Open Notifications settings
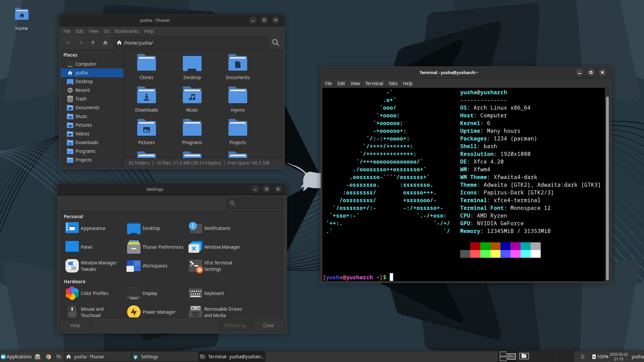 (210, 228)
